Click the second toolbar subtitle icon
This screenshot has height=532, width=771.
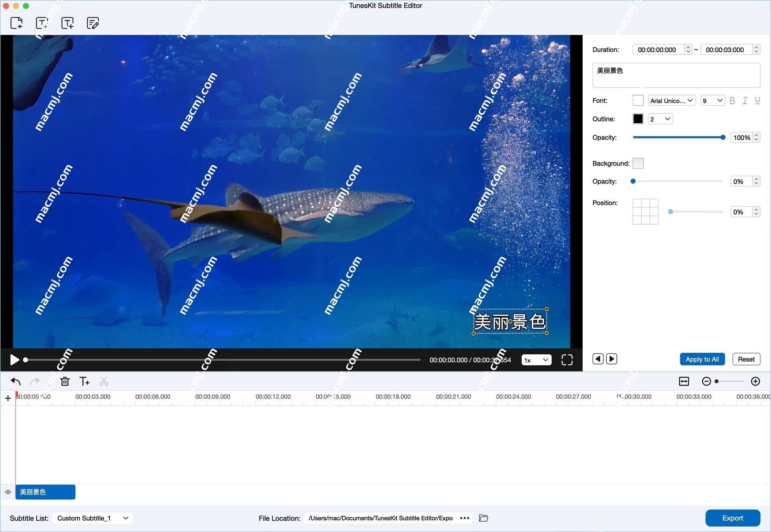tap(42, 23)
